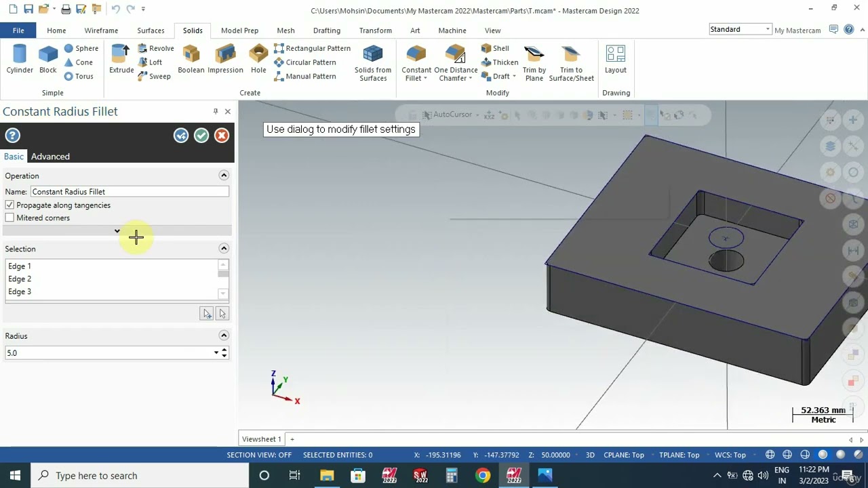
Task: Switch to the Transform ribbon tab
Action: (376, 30)
